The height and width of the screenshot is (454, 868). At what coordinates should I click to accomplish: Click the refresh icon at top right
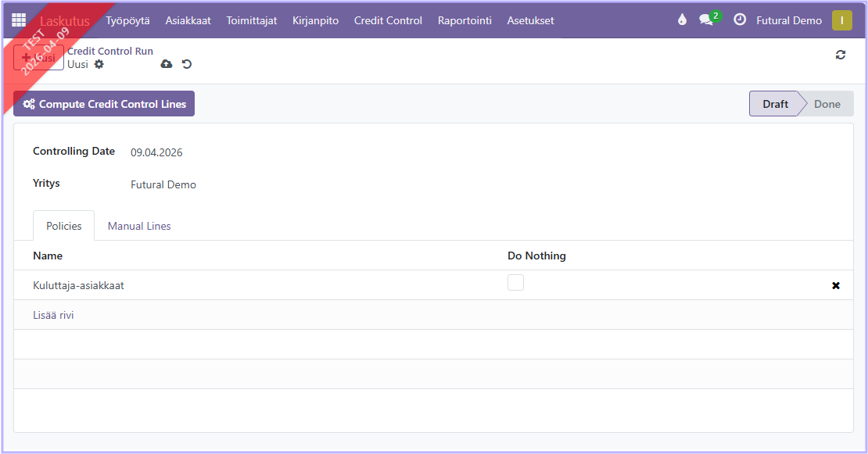click(841, 55)
